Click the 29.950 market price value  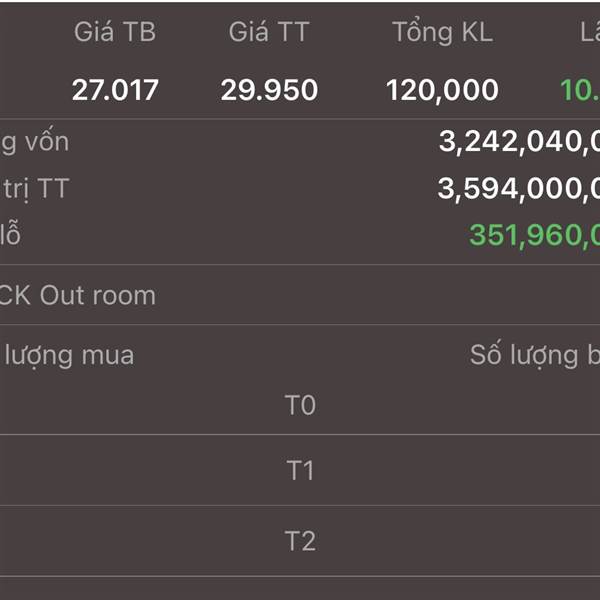pos(269,90)
